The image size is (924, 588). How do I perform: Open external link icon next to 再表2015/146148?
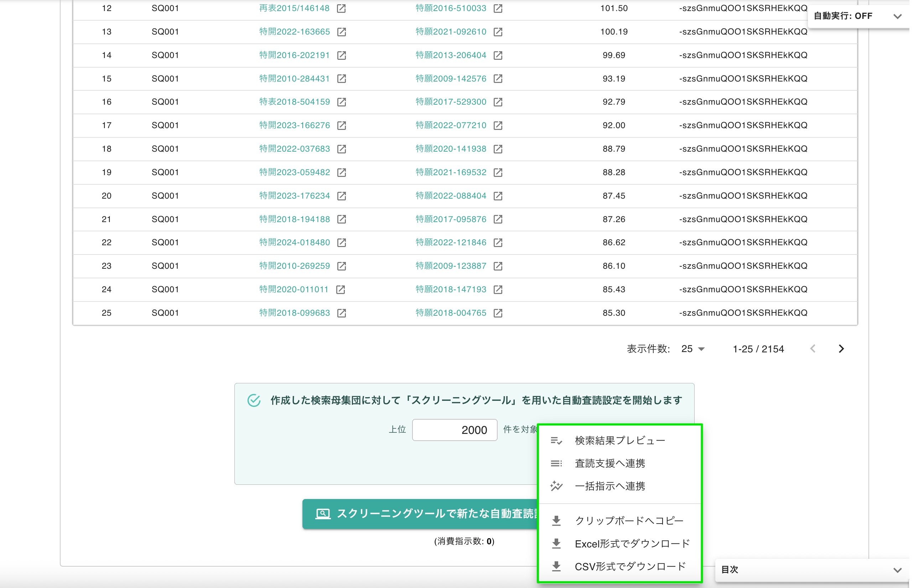pos(341,9)
